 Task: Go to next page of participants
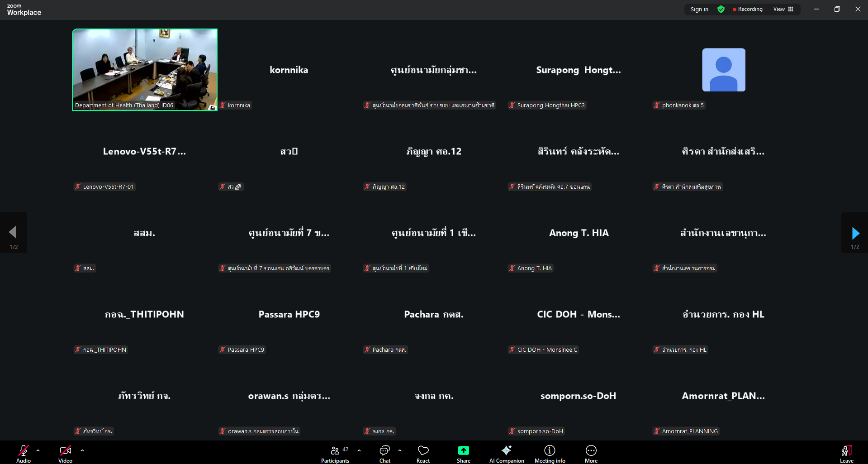(x=855, y=233)
